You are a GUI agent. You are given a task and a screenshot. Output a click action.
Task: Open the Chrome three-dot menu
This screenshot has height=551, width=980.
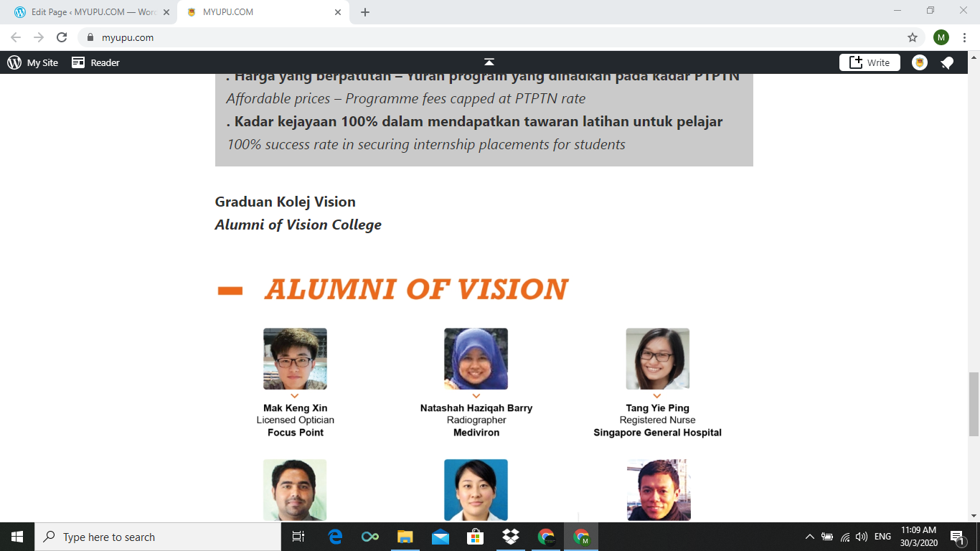point(964,37)
